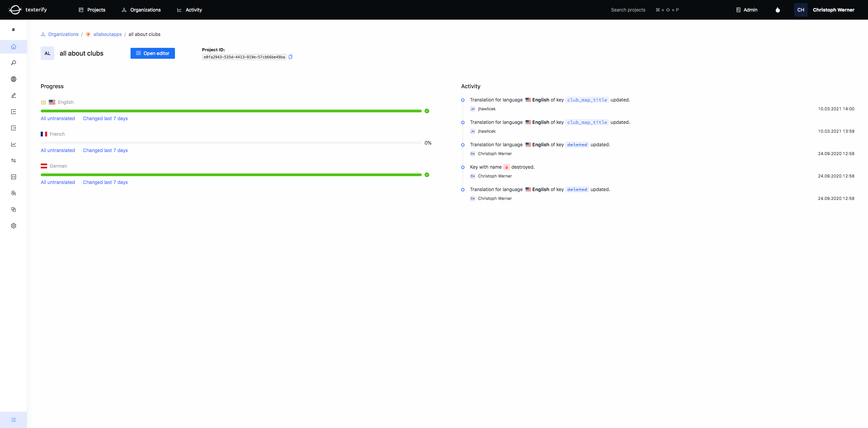Viewport: 868px width, 428px height.
Task: Click the texterify planet logo
Action: 15,10
